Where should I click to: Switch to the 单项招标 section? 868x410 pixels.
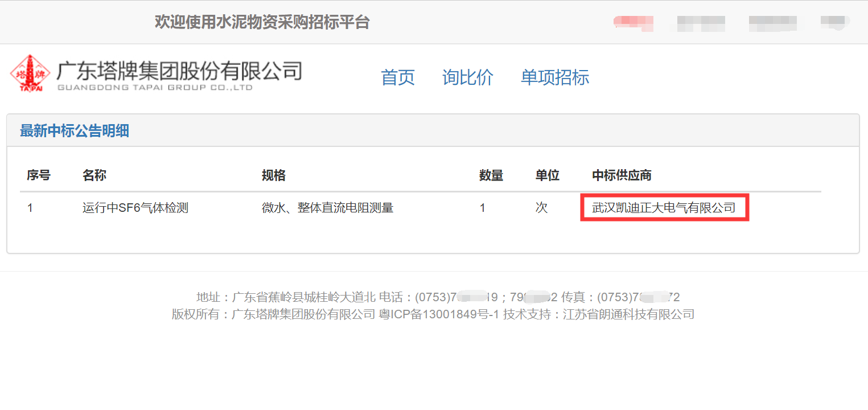click(x=555, y=77)
